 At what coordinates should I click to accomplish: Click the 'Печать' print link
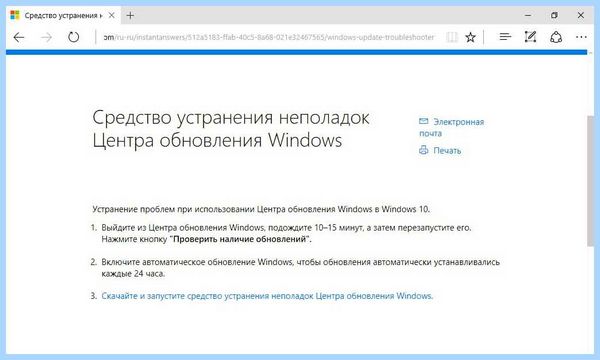[x=447, y=151]
